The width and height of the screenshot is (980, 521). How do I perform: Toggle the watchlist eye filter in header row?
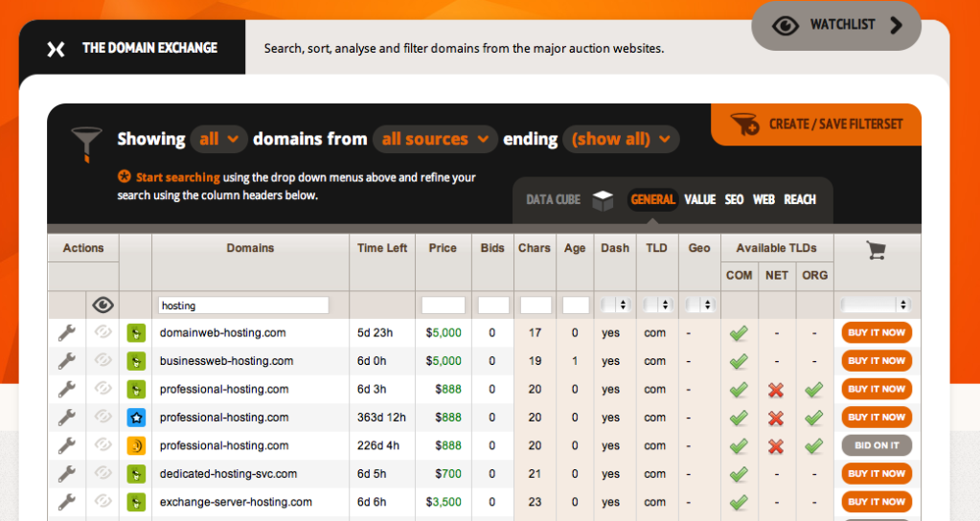coord(103,305)
